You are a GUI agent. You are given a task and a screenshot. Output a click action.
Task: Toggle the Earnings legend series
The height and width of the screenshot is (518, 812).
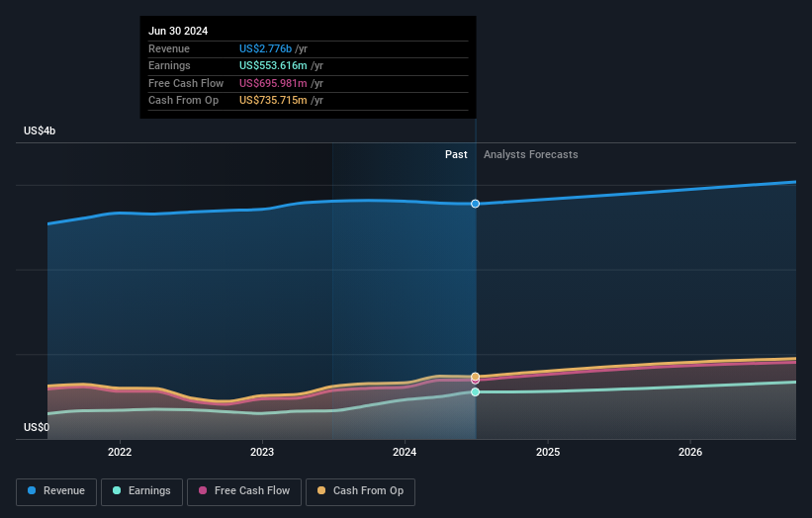[x=141, y=491]
